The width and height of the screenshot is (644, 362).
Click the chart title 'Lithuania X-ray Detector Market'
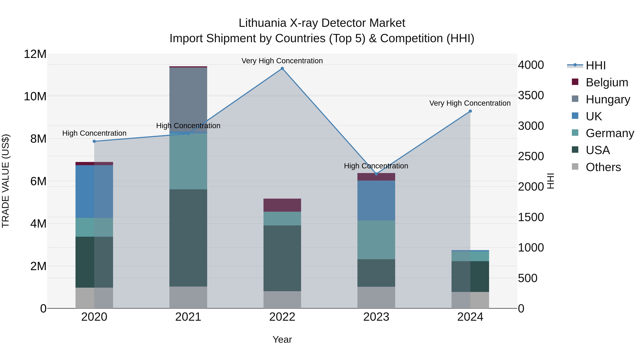click(322, 23)
